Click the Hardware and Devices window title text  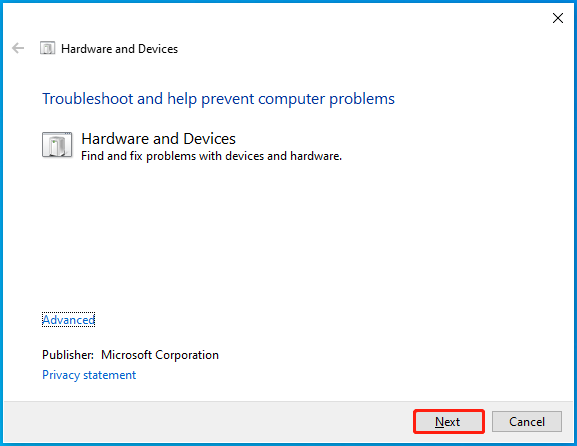(120, 49)
